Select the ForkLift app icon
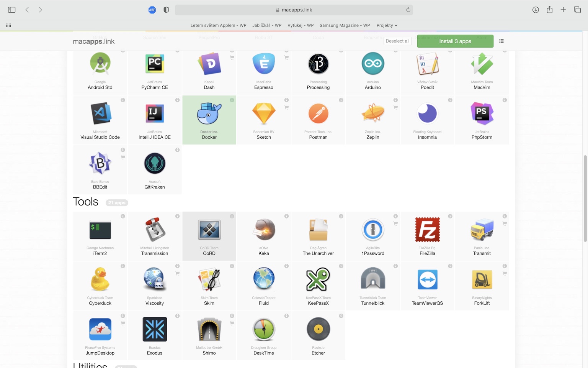Screen dimensions: 588x368 [482, 279]
